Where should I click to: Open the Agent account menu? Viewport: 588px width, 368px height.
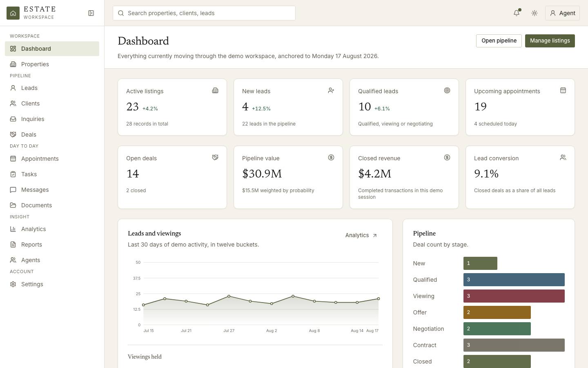point(562,13)
